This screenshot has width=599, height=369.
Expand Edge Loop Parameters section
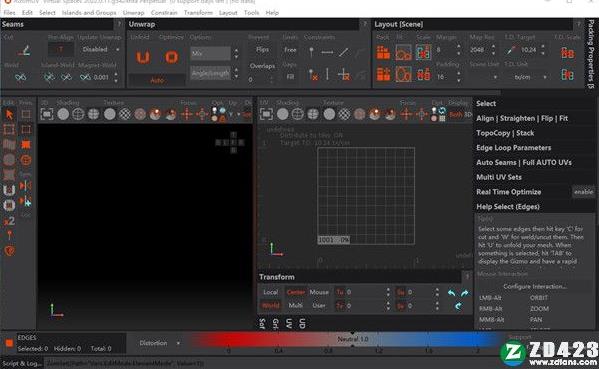[x=534, y=148]
